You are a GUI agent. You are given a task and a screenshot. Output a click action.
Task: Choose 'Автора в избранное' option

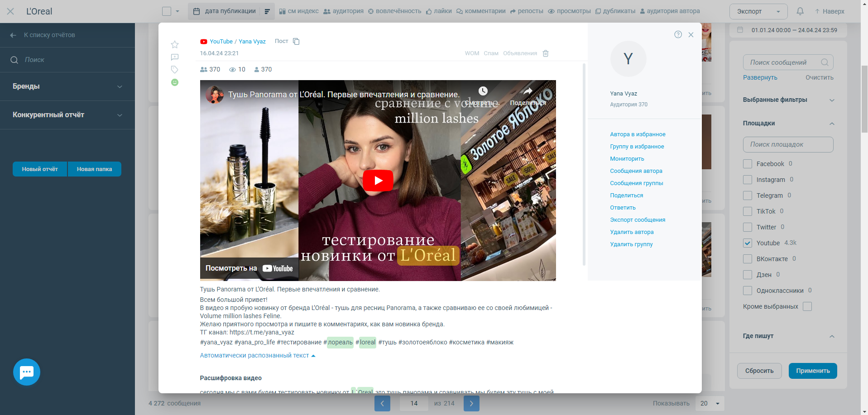pos(637,134)
